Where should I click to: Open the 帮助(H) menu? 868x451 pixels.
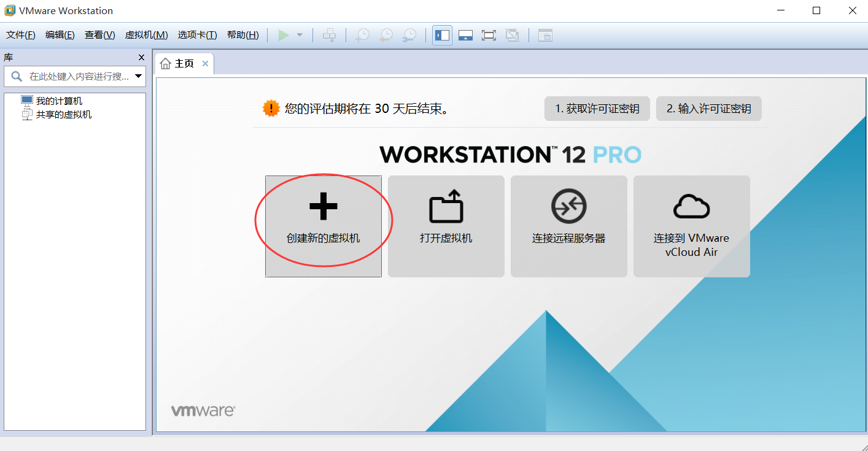point(243,35)
